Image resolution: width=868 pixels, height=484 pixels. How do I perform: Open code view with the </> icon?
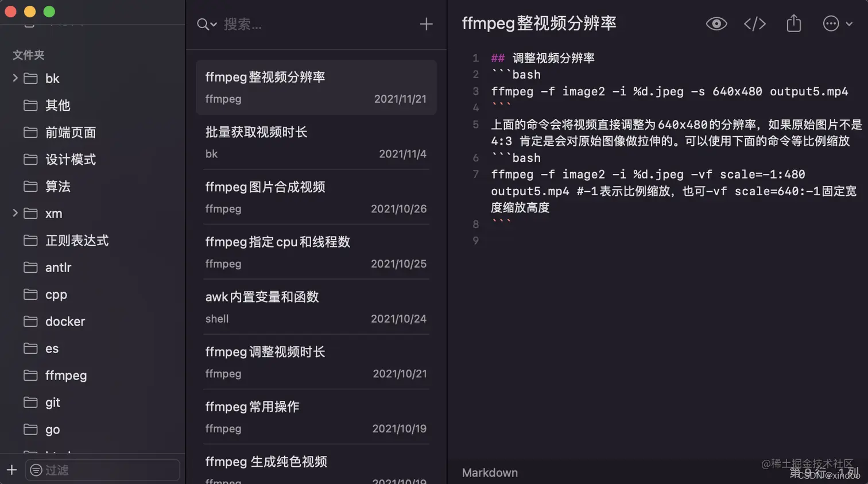pyautogui.click(x=754, y=24)
